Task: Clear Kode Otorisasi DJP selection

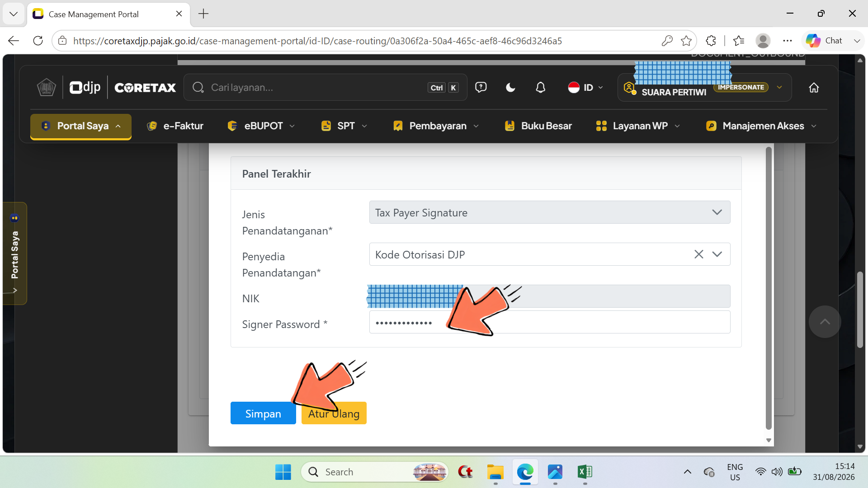Action: click(x=698, y=254)
